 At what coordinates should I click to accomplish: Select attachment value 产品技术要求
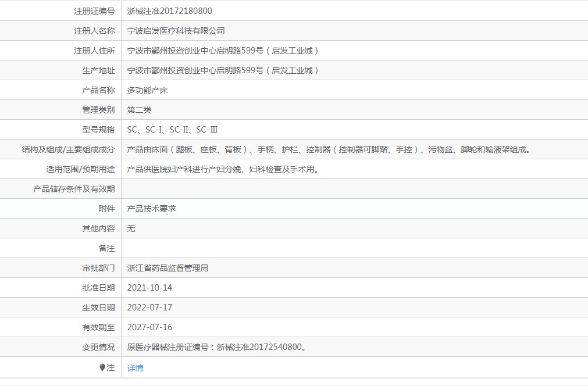tap(151, 209)
